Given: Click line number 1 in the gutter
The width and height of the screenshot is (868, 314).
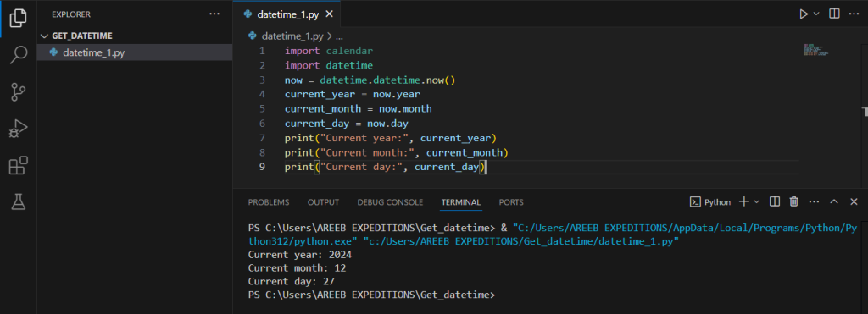Looking at the screenshot, I should pos(262,51).
